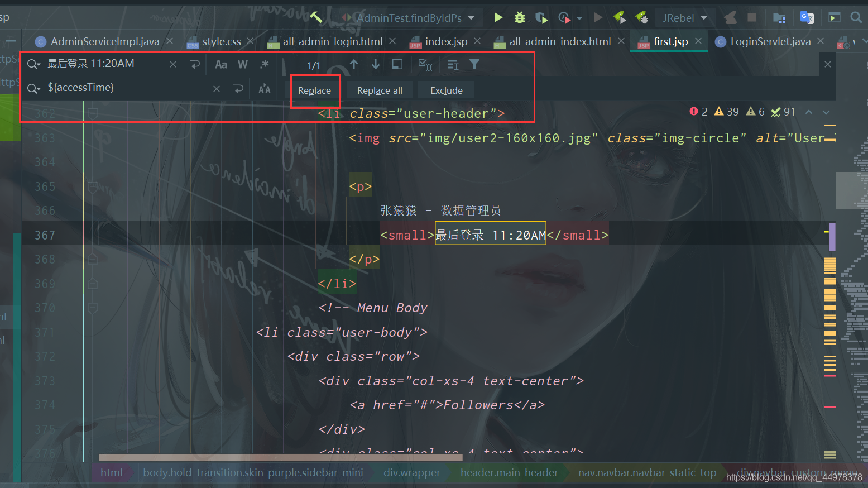The image size is (868, 488).
Task: Click the div.wrapper breadcrumb
Action: 412,472
